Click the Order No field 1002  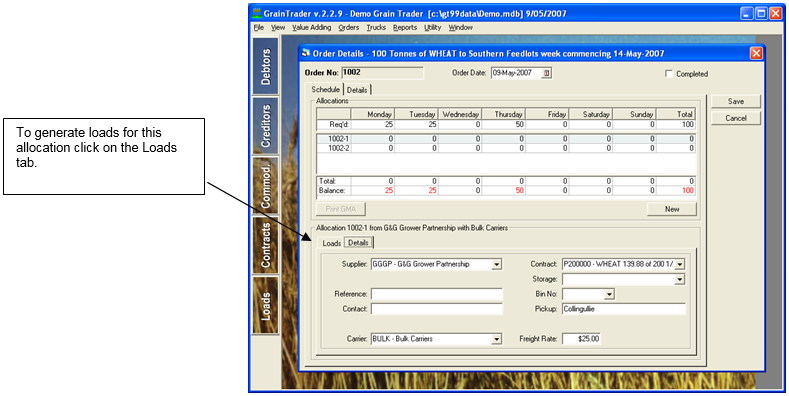point(382,73)
